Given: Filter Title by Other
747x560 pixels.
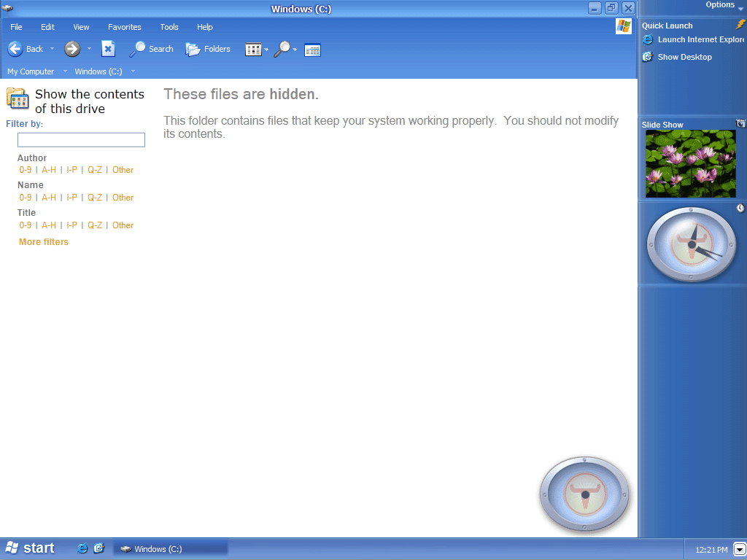Looking at the screenshot, I should coord(123,225).
